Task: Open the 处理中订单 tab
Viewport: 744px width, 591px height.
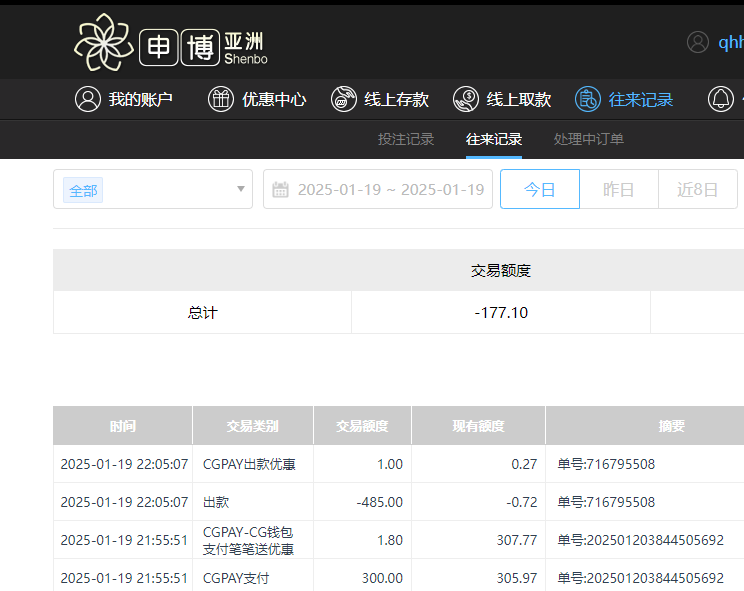Action: point(588,139)
